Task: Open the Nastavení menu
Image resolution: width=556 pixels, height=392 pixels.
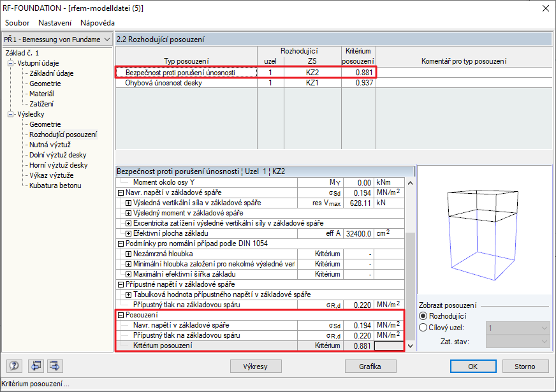Action: click(x=55, y=23)
